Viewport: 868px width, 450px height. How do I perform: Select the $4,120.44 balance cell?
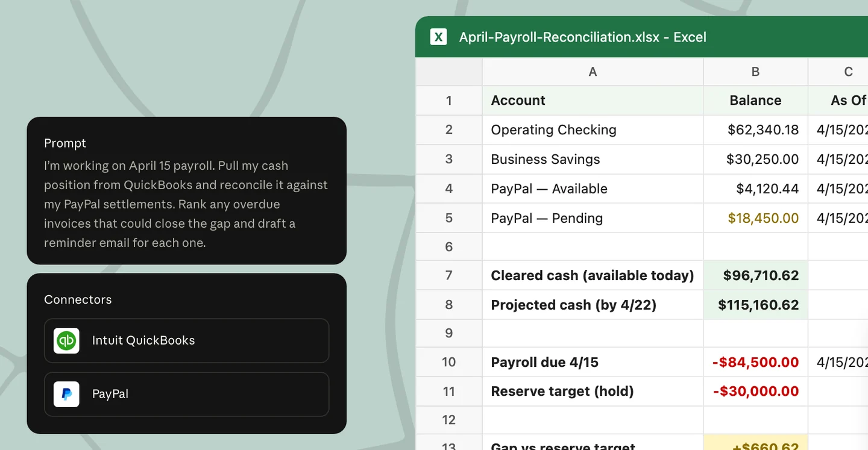pos(755,189)
